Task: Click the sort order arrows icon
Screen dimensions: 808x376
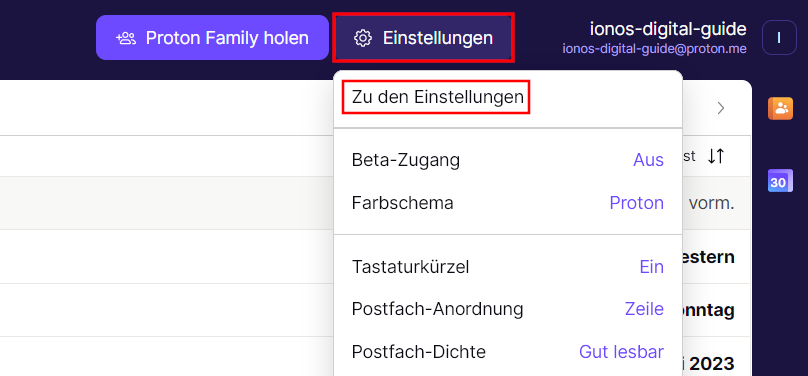Action: point(716,156)
